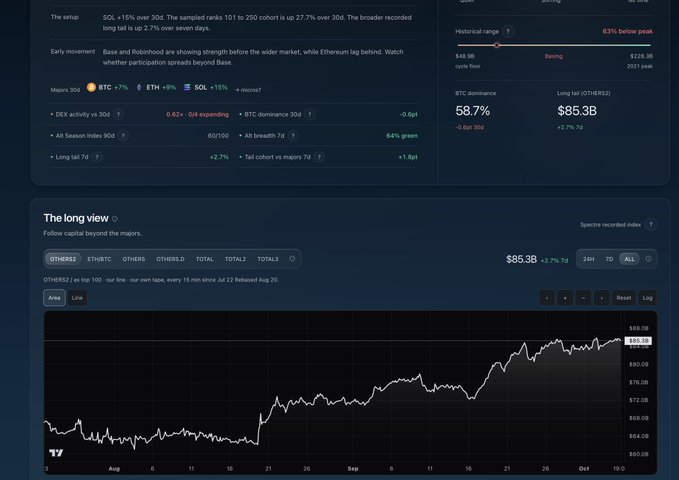
Task: Click the $85.3B price label on chart axis
Action: pos(638,341)
